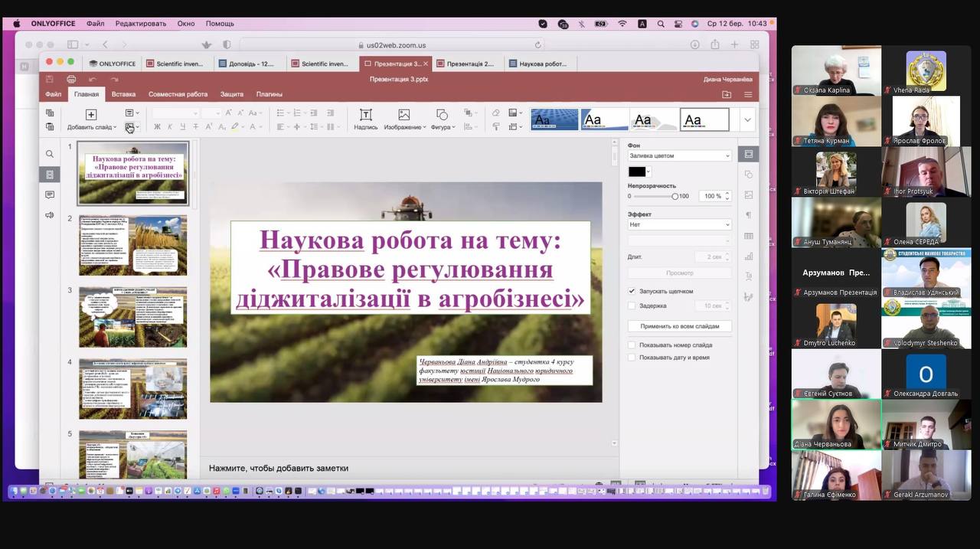Screen dimensions: 980x549
Task: Open image settings in the right sidebar
Action: tap(749, 194)
